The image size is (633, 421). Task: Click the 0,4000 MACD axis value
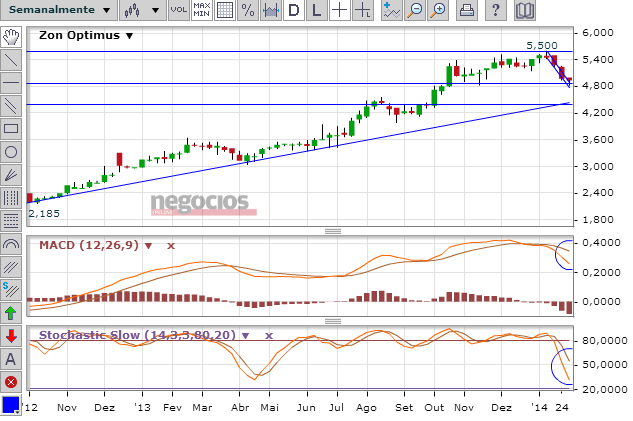coord(601,243)
